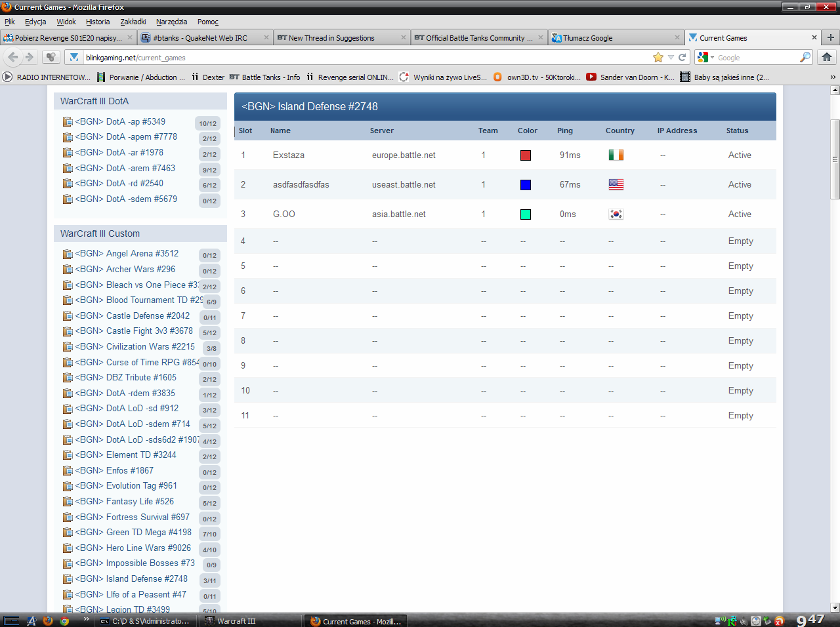Open the Historia menu
This screenshot has height=627, width=840.
(x=98, y=22)
